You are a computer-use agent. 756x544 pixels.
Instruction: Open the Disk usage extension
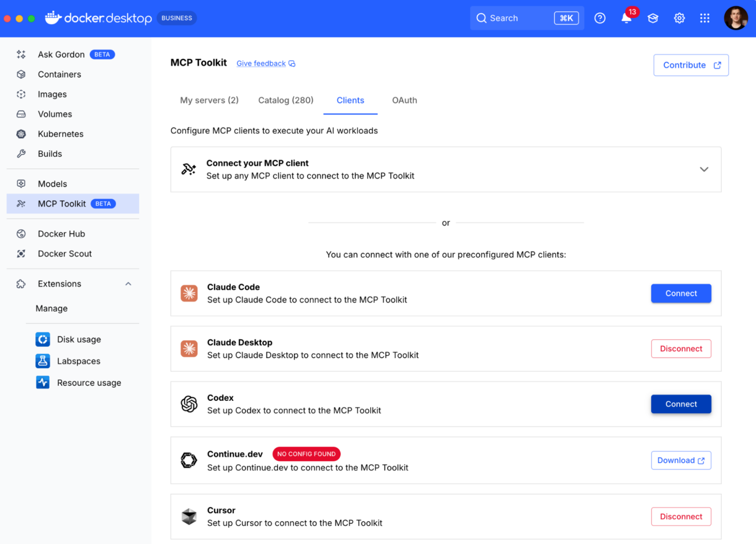pos(78,339)
